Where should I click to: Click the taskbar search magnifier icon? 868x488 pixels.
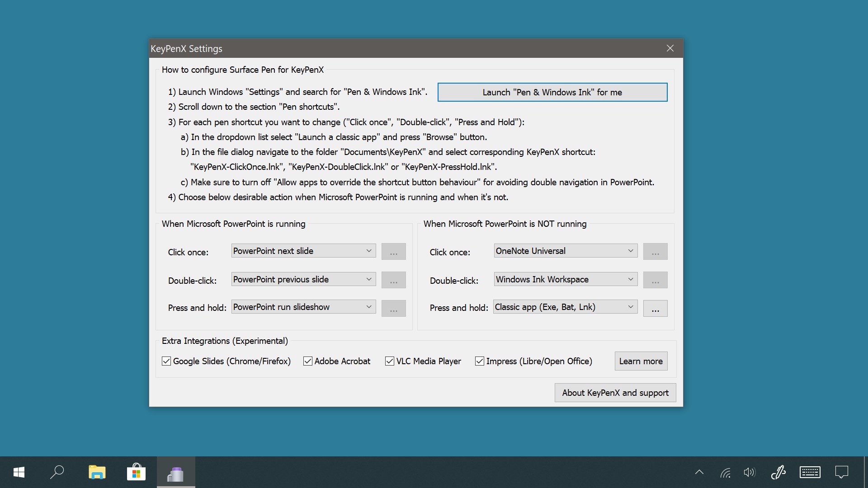[x=57, y=473]
